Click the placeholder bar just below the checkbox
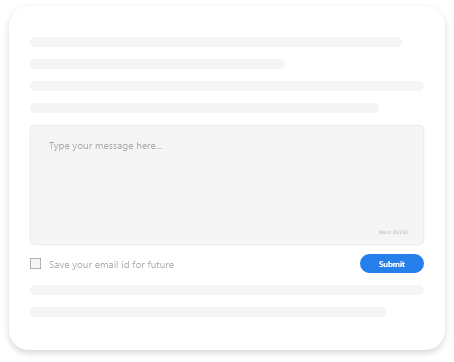 point(227,290)
